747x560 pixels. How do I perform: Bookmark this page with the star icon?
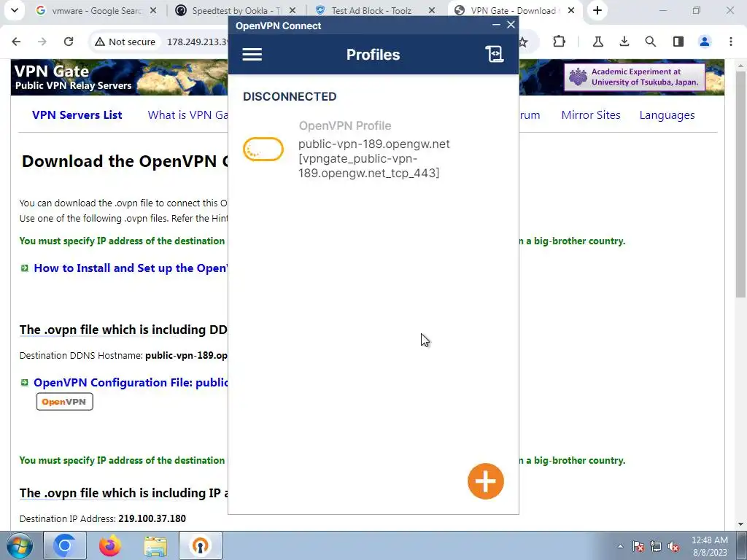coord(523,42)
